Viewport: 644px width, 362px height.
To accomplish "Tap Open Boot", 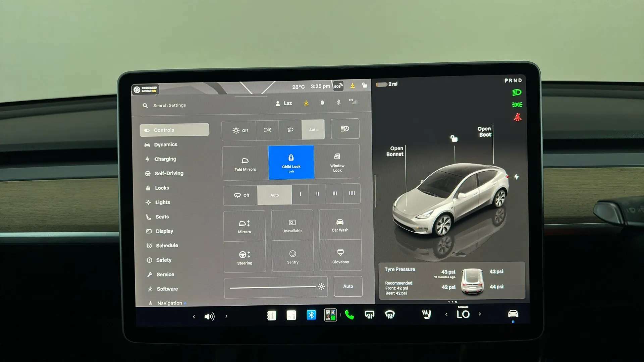I will click(x=484, y=132).
